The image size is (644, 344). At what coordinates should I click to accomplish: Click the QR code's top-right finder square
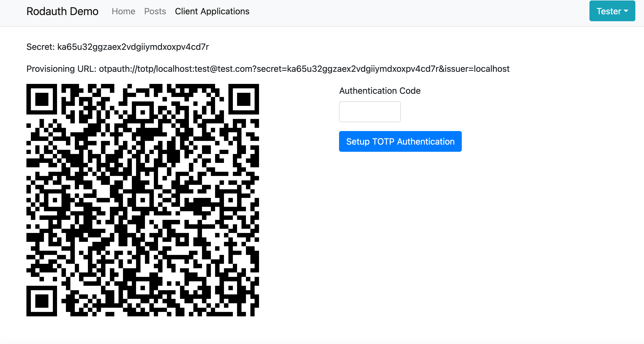pyautogui.click(x=243, y=99)
